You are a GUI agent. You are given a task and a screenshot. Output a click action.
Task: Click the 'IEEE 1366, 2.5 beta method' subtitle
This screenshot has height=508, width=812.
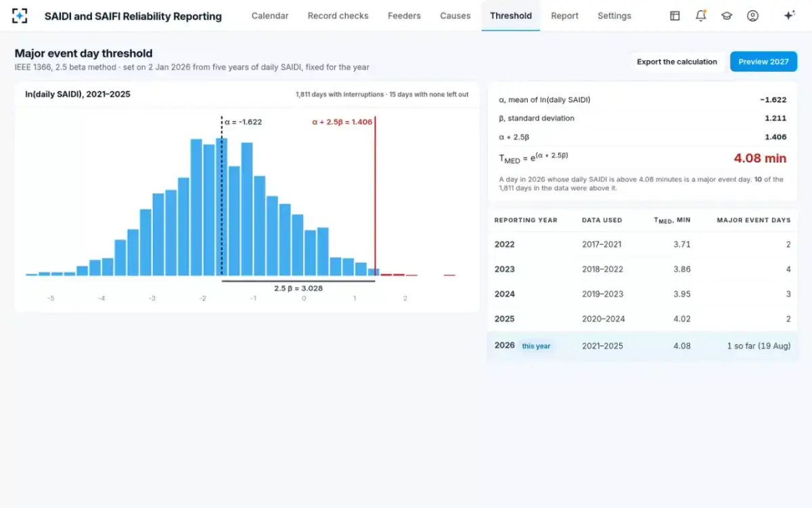pos(67,67)
